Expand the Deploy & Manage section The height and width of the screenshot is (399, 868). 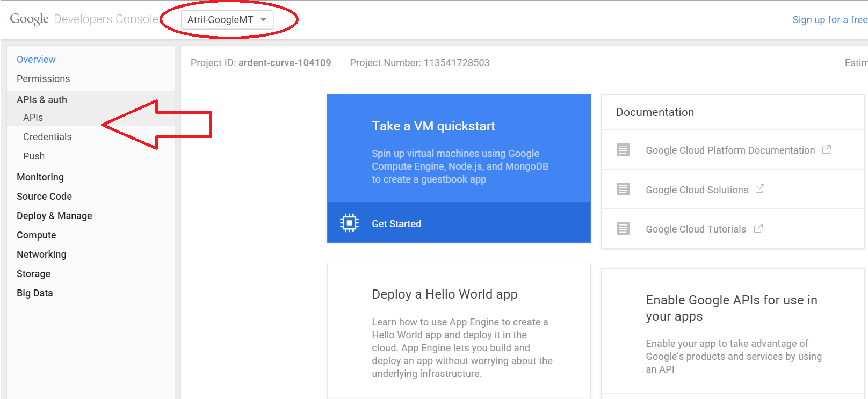(x=54, y=216)
